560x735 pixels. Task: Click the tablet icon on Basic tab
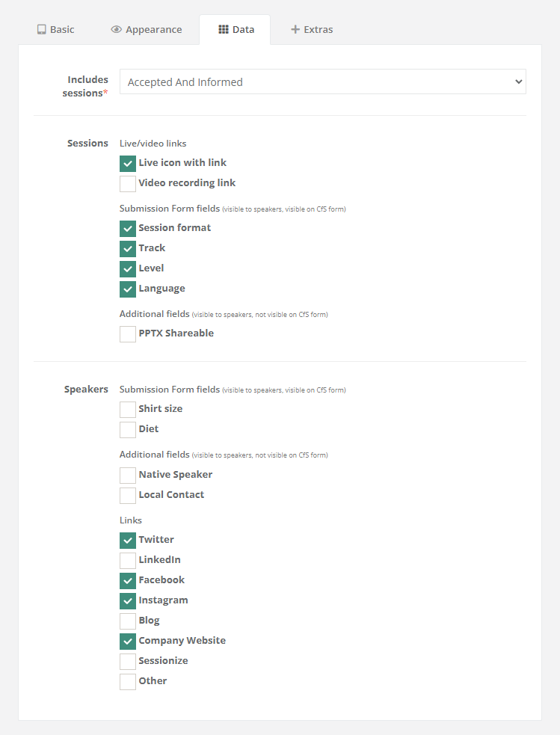pyautogui.click(x=41, y=30)
